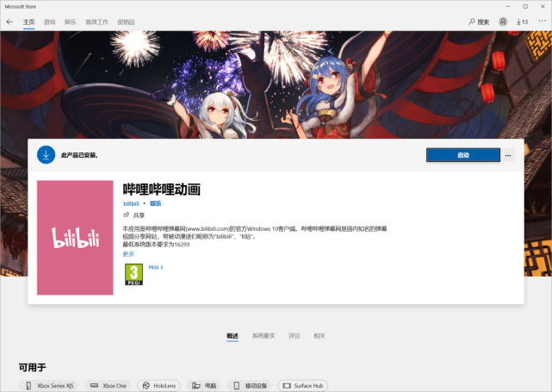Launch the app with 启动 button
This screenshot has width=552, height=392.
463,155
